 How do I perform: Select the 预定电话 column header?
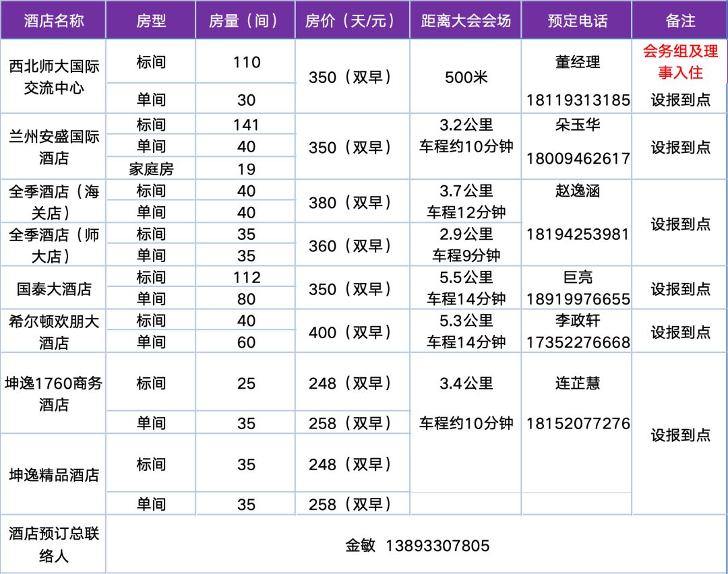[577, 20]
